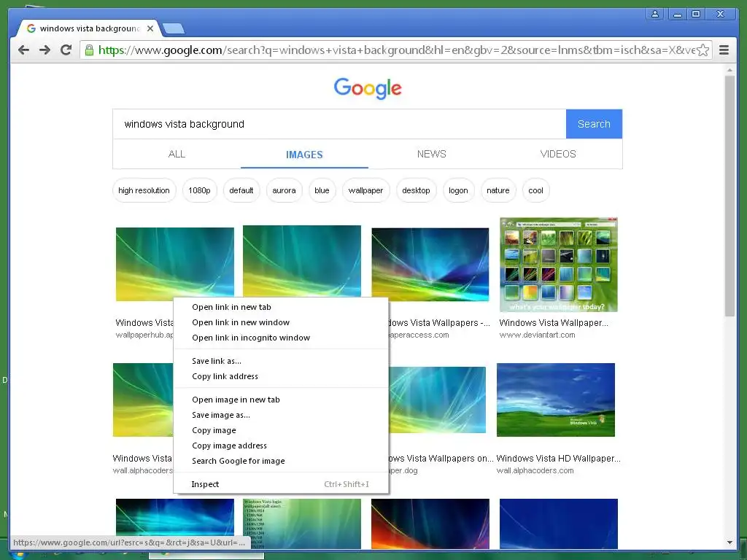The width and height of the screenshot is (747, 560).
Task: Filter by the 1080p chip
Action: click(x=199, y=190)
